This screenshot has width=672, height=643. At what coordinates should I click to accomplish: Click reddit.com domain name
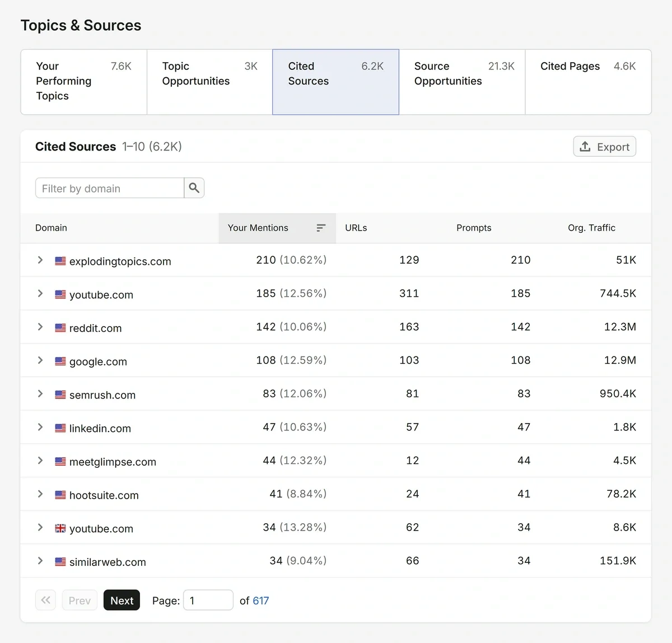[95, 328]
